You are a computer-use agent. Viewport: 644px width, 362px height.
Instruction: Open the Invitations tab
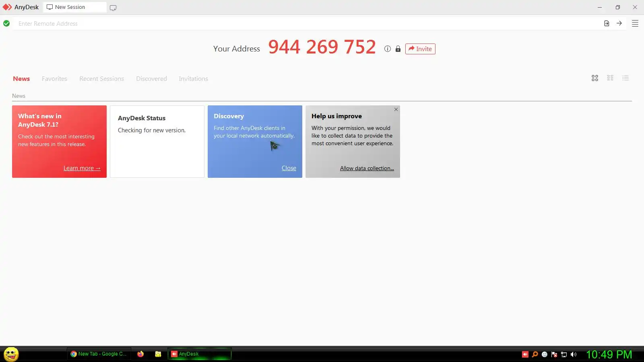(193, 79)
